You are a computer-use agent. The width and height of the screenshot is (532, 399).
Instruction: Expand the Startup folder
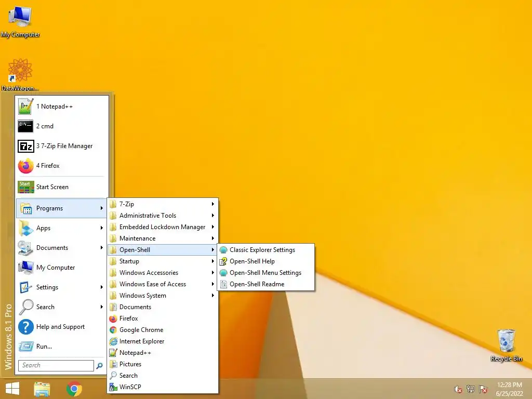point(163,261)
